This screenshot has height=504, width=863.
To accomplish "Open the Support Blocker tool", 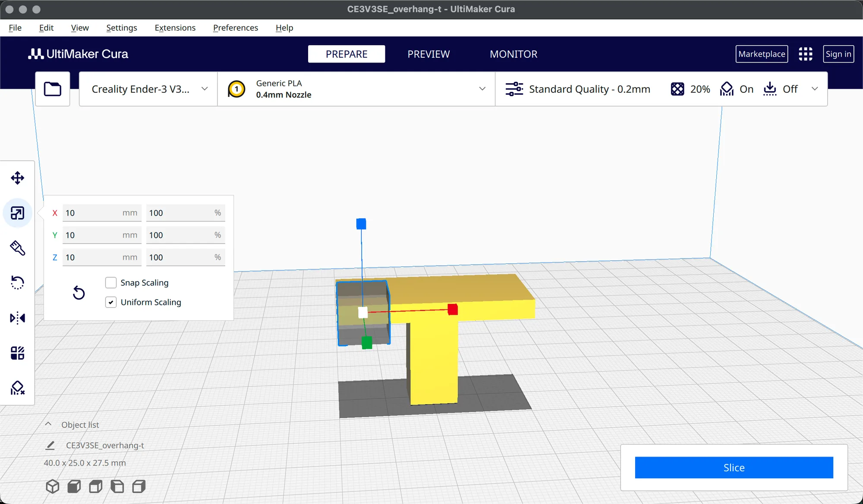I will point(17,388).
